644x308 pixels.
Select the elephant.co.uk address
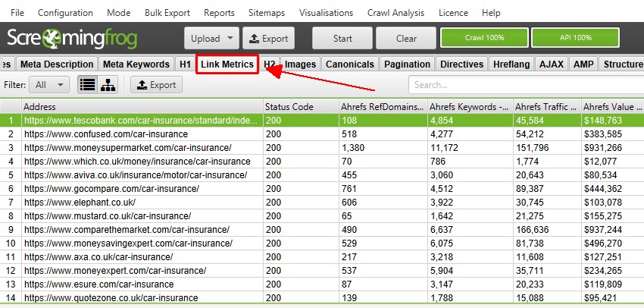[x=80, y=203]
